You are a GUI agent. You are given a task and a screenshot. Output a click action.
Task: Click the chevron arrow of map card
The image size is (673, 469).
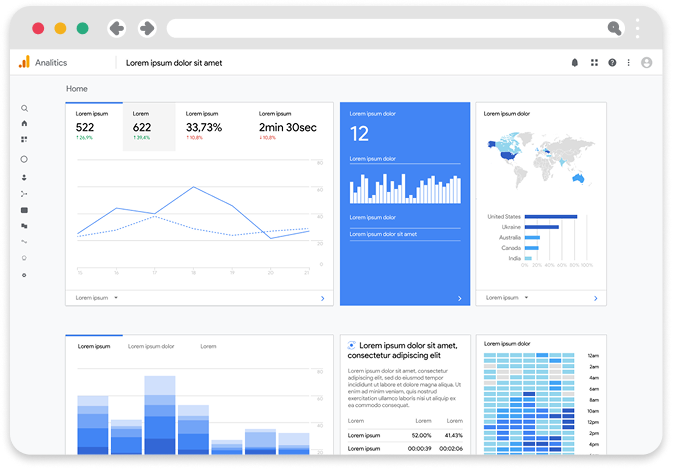(x=595, y=298)
